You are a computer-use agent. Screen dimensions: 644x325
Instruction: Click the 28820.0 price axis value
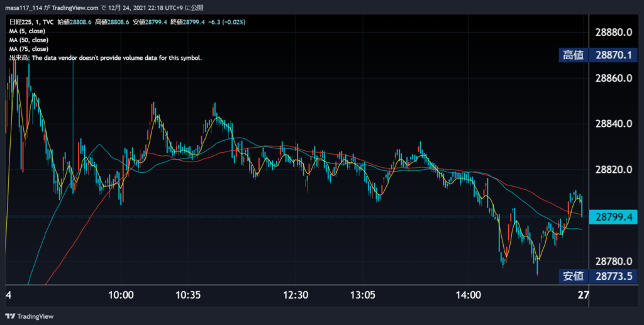(x=614, y=170)
